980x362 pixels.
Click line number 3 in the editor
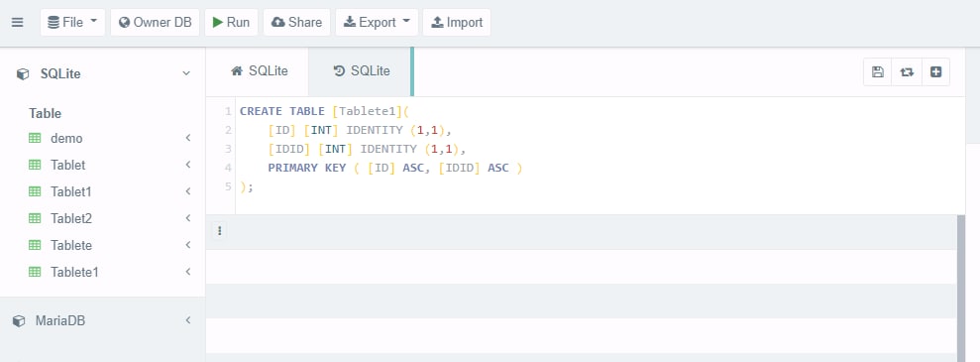pos(228,149)
